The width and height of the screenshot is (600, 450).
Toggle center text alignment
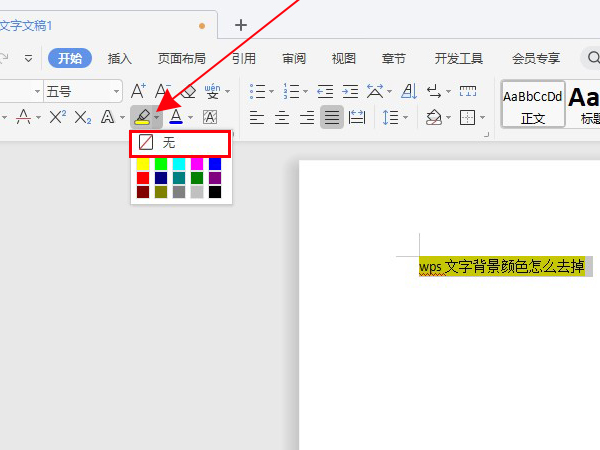point(282,117)
